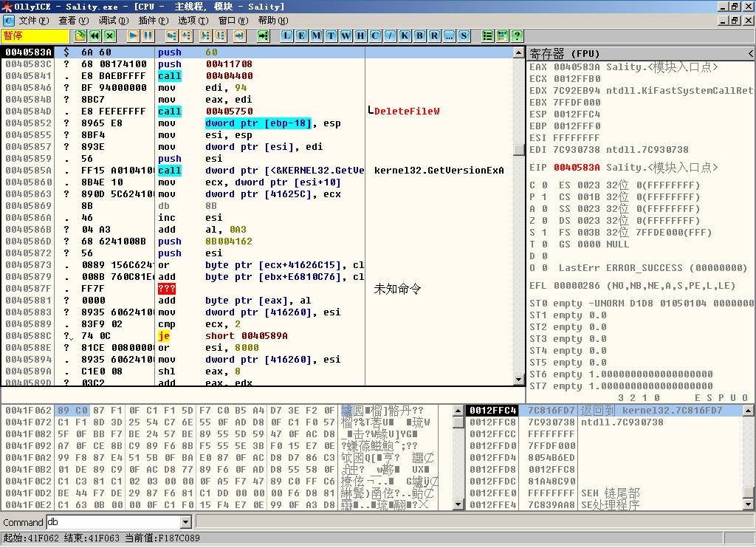Click the green question mark help icon
This screenshot has width=756, height=548.
tap(517, 35)
